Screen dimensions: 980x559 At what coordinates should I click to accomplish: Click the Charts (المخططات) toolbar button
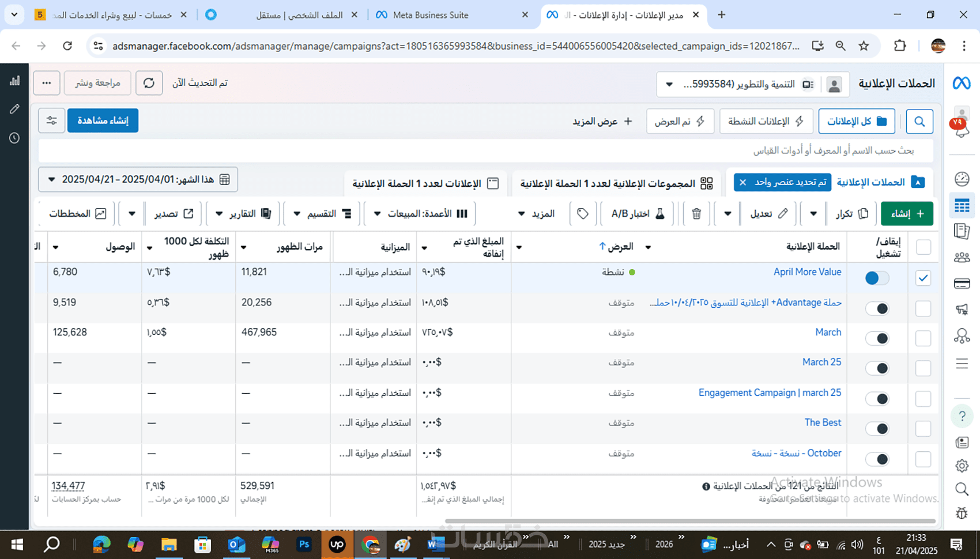click(78, 214)
